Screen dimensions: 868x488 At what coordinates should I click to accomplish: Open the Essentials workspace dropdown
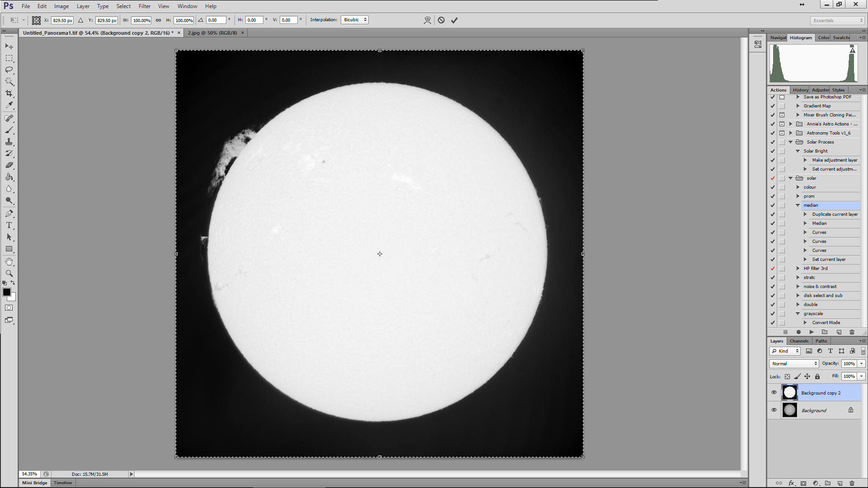tap(837, 20)
